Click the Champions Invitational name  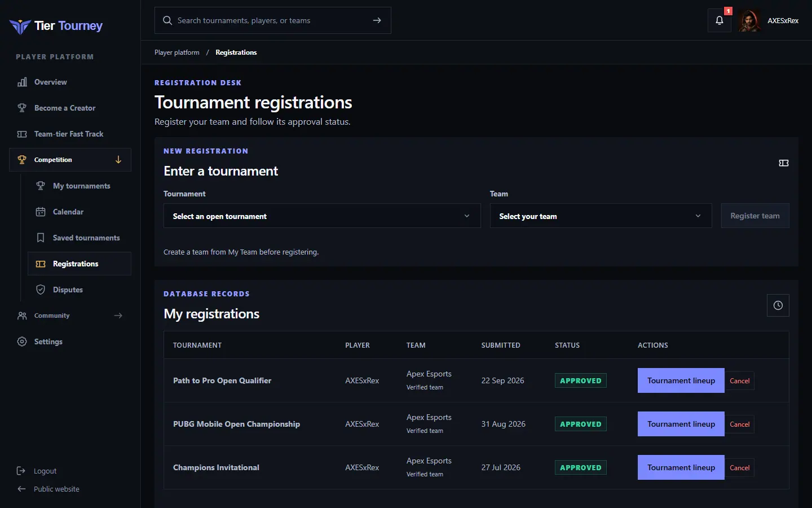(x=217, y=468)
